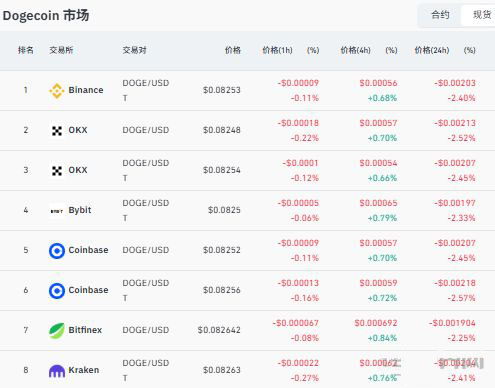The image size is (495, 388).
Task: Click Bybit price $0.0825
Action: pyautogui.click(x=224, y=210)
